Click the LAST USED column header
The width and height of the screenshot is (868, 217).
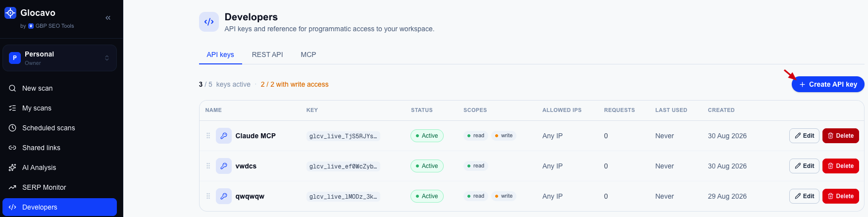(671, 110)
